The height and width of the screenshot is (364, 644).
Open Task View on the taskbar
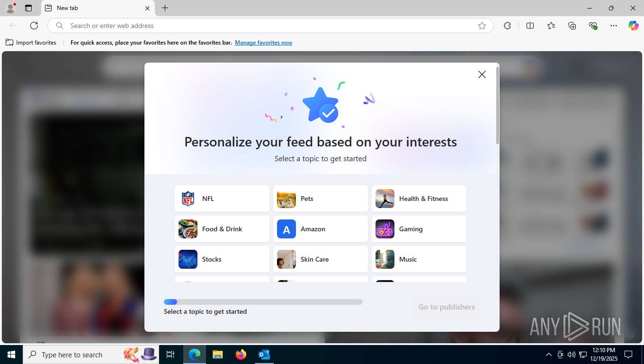[170, 355]
